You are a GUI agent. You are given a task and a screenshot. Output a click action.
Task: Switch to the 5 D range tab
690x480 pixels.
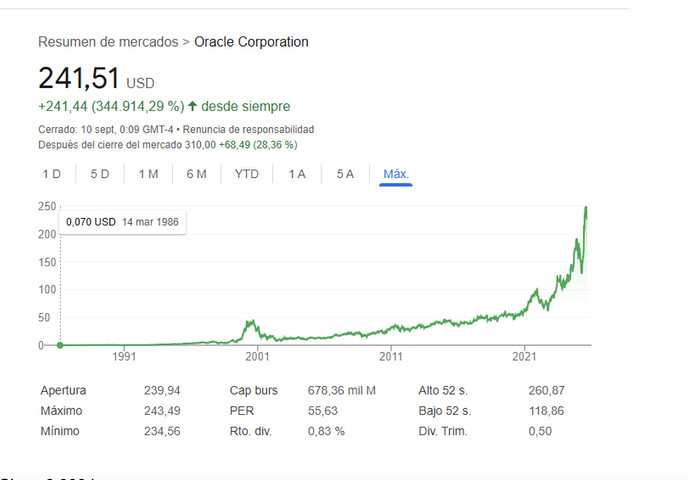(100, 174)
